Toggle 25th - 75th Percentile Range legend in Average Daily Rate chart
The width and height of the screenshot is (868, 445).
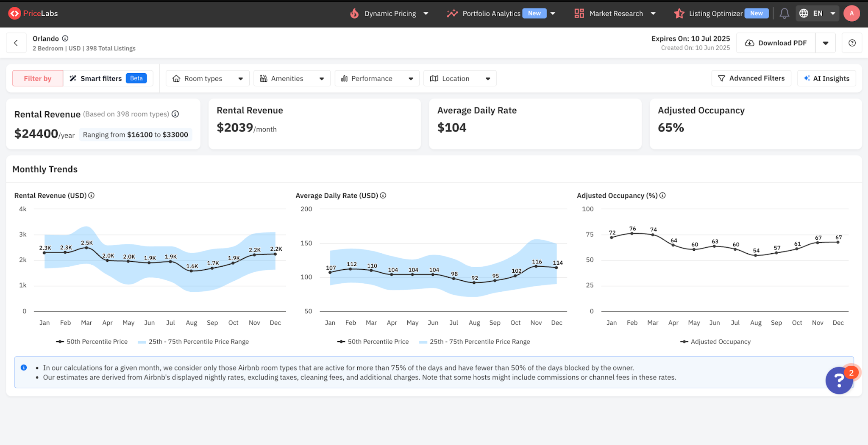click(475, 342)
